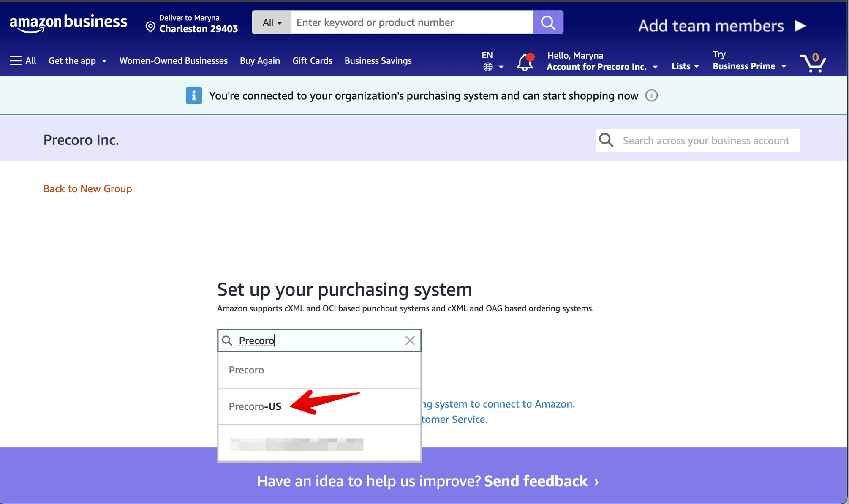
Task: Open the All search category dropdown
Action: [x=272, y=22]
